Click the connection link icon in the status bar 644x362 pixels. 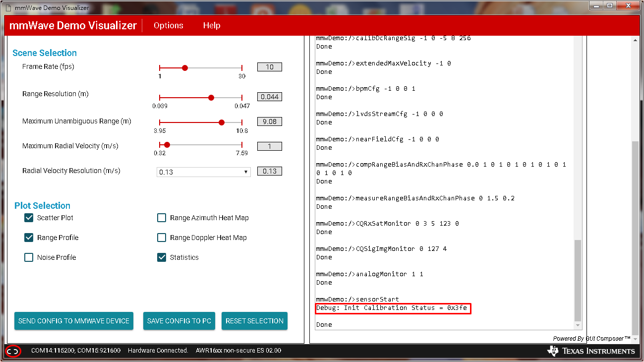(x=13, y=351)
